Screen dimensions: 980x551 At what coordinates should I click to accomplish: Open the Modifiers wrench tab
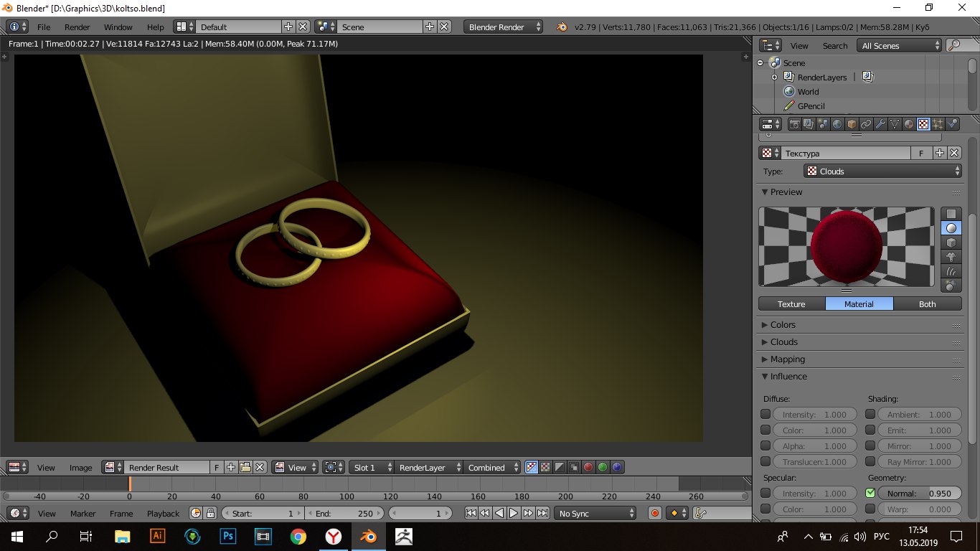[x=880, y=124]
